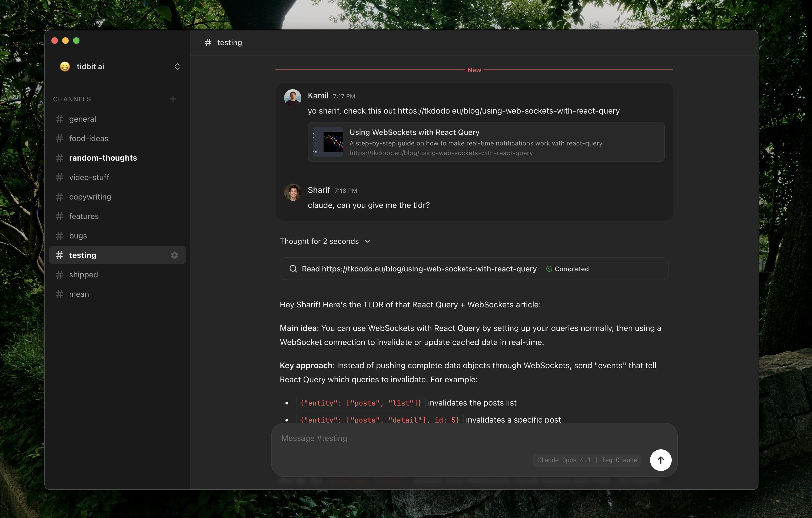The height and width of the screenshot is (518, 812).
Task: Click Kamil's profile avatar
Action: point(292,98)
